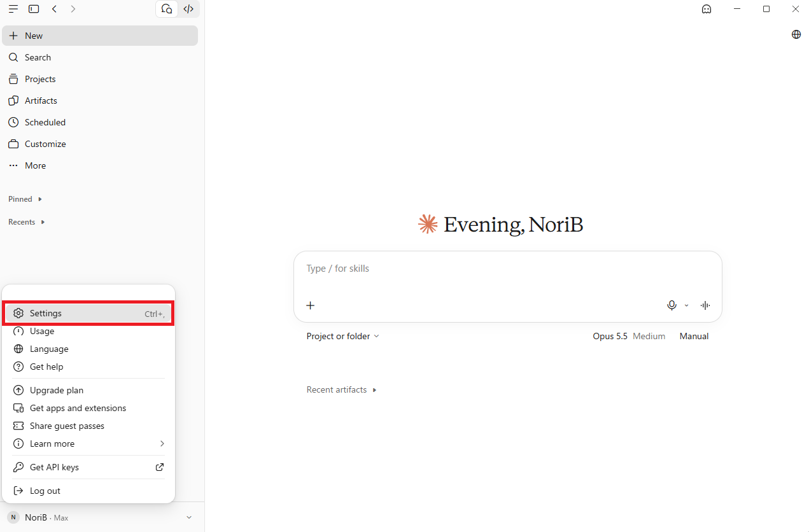Open Scheduled in the sidebar
This screenshot has height=532, width=809.
click(x=100, y=122)
